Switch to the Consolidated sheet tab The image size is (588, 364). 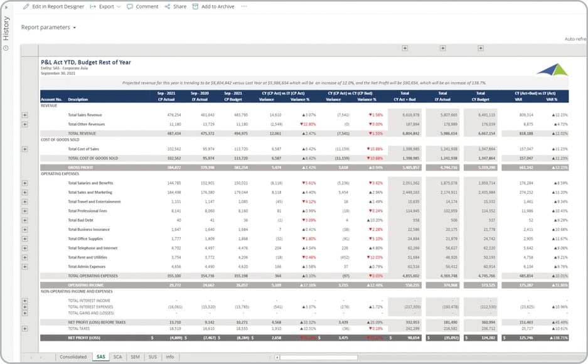pyautogui.click(x=73, y=356)
